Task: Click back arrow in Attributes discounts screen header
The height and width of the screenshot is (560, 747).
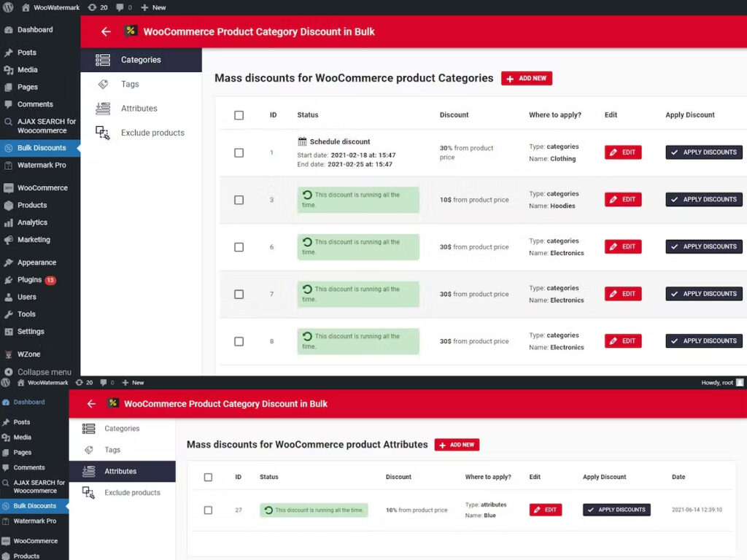Action: [x=91, y=404]
